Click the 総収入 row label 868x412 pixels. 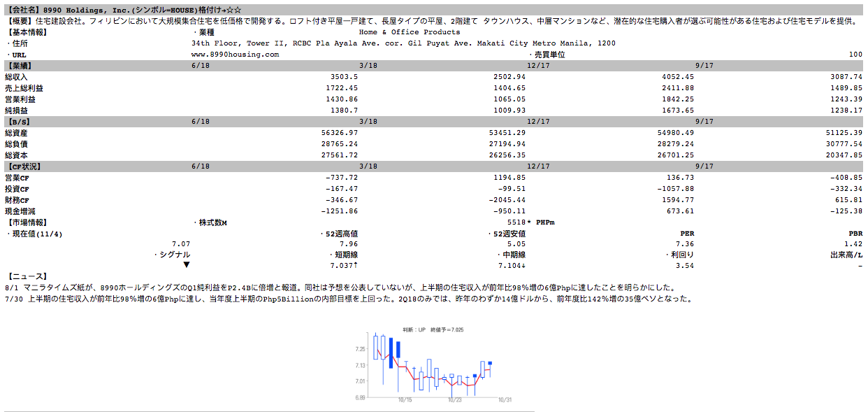15,77
